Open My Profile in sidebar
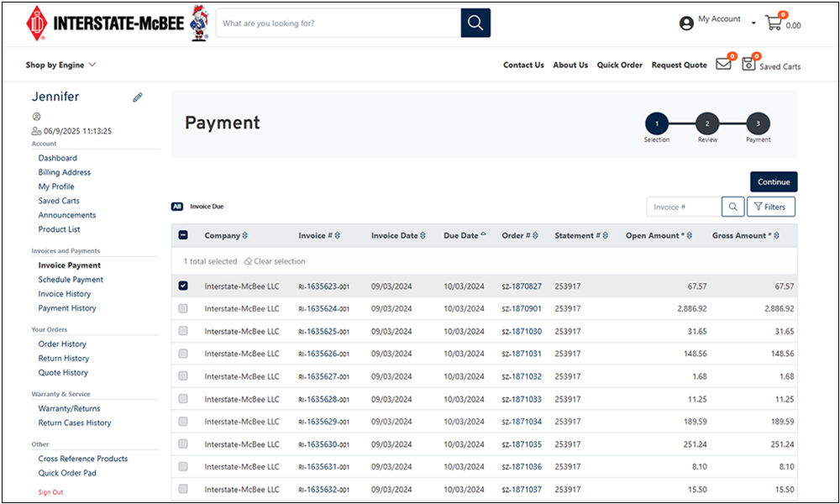 [56, 186]
